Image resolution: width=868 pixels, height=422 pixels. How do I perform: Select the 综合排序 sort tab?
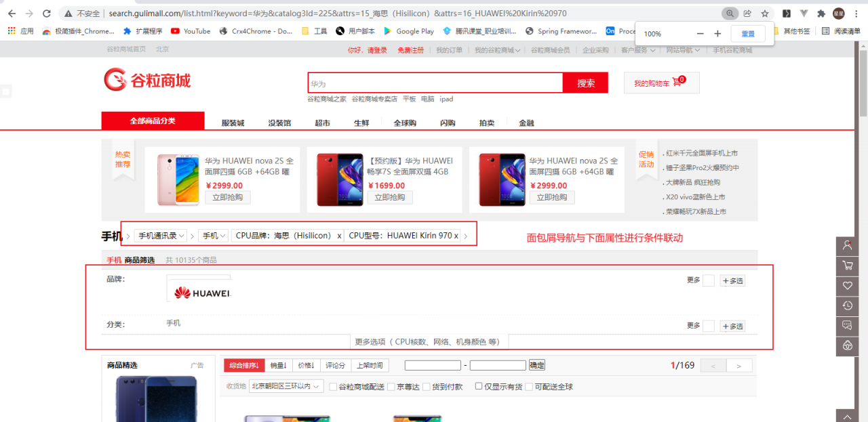(244, 366)
